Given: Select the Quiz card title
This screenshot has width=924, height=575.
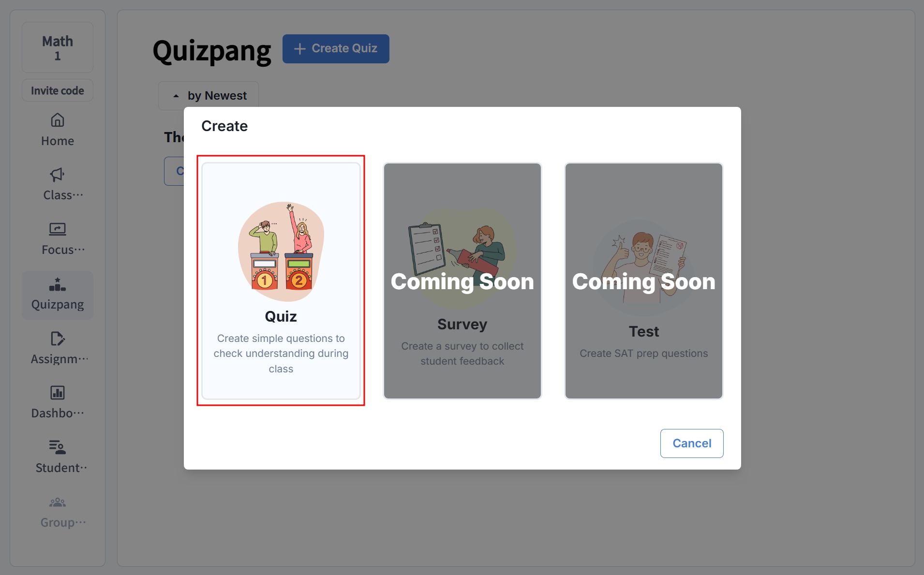Looking at the screenshot, I should coord(281,316).
